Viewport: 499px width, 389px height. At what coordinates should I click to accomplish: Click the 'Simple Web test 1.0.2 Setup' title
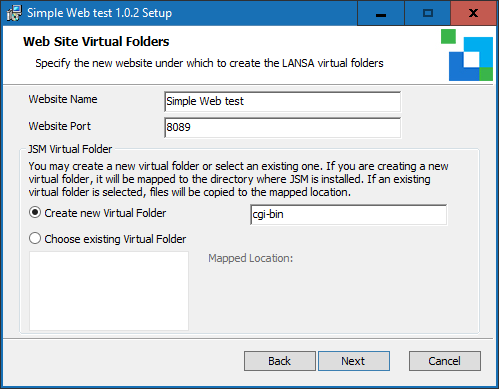[x=100, y=13]
